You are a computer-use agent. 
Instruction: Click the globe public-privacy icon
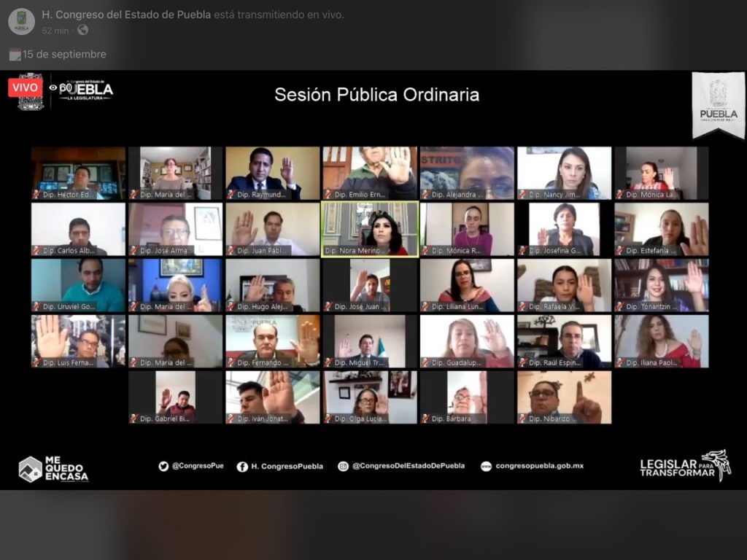tap(82, 31)
